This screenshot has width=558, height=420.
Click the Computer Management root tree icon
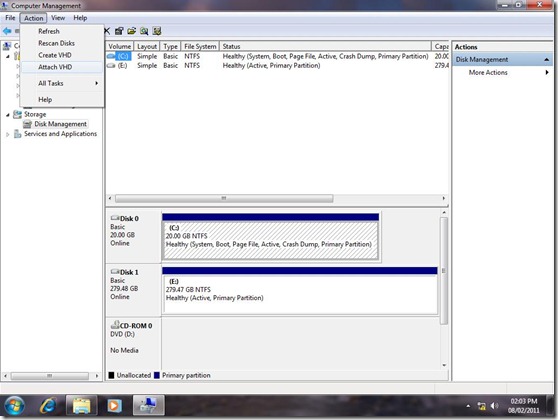tap(6, 46)
